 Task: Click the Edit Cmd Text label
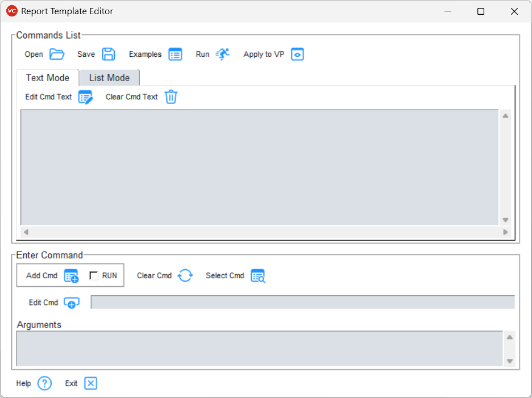click(48, 97)
